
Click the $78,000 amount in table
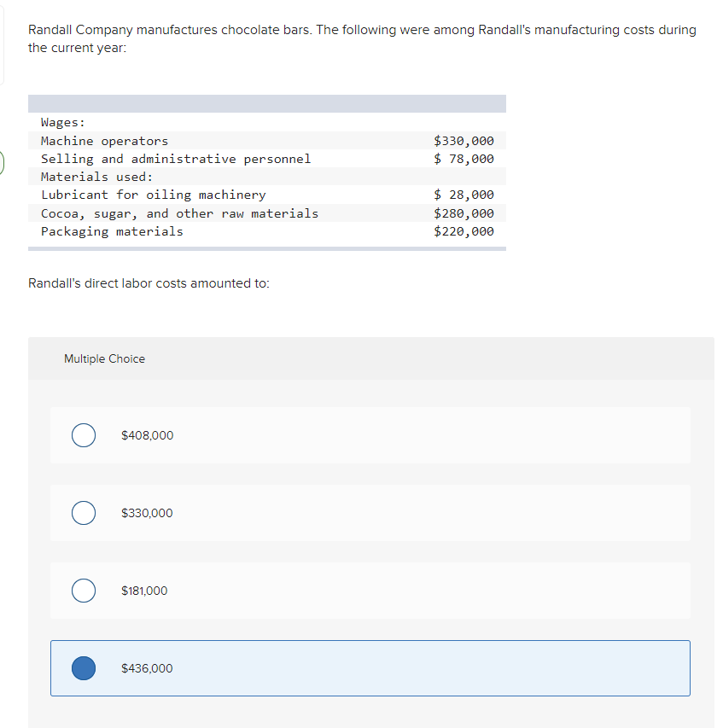[464, 159]
